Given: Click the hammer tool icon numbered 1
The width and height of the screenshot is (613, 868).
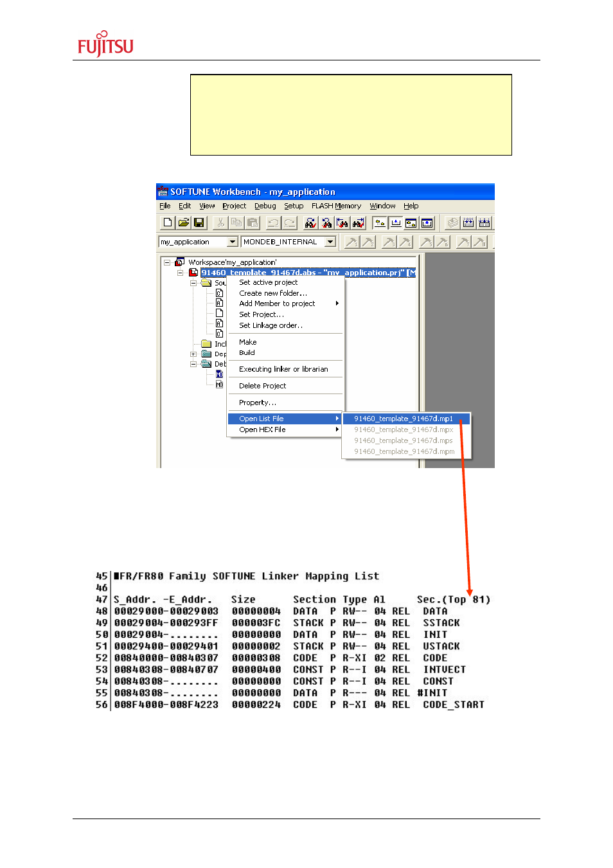Looking at the screenshot, I should coord(352,242).
